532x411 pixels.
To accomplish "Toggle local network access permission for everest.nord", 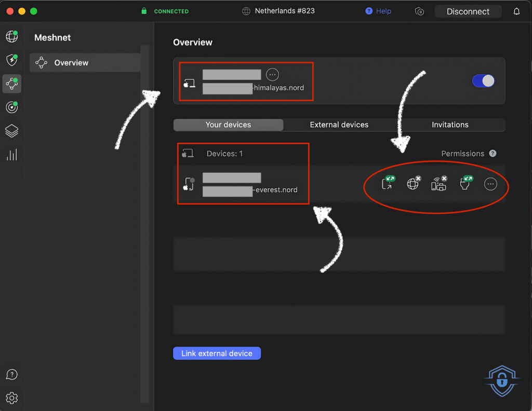I will [x=439, y=183].
